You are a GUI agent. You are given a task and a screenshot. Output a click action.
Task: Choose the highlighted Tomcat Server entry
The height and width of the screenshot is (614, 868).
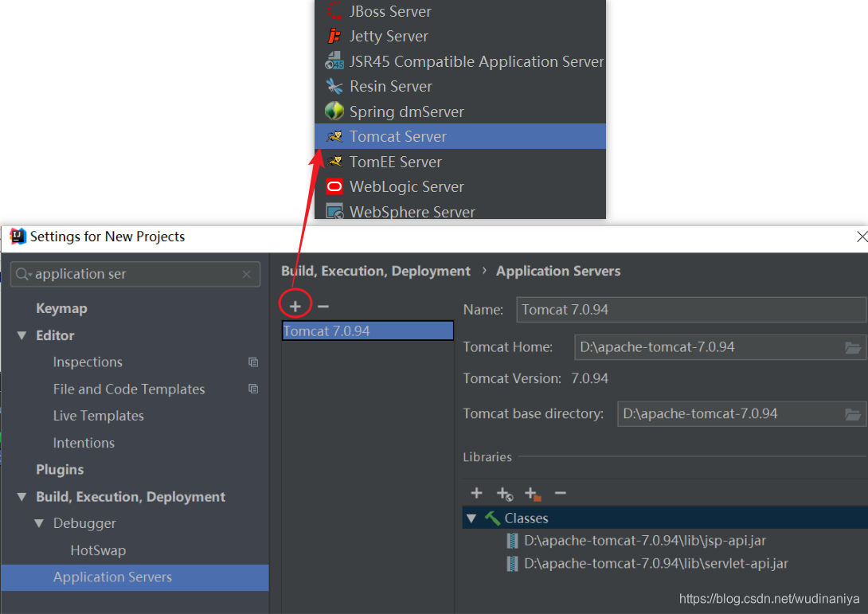pos(460,136)
